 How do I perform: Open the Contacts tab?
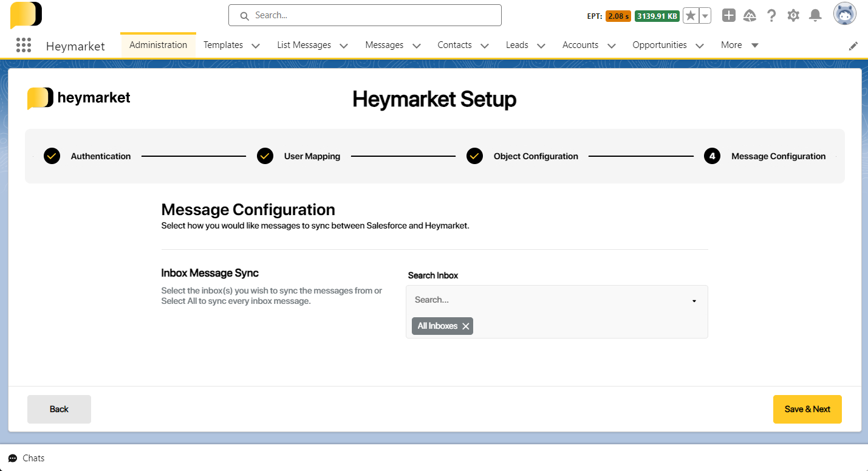[x=454, y=45]
